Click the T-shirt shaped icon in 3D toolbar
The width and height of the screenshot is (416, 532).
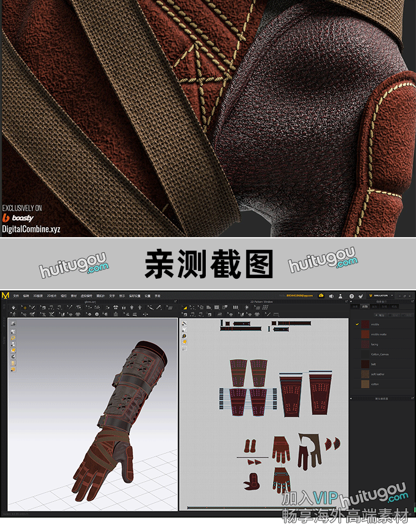pos(116,308)
